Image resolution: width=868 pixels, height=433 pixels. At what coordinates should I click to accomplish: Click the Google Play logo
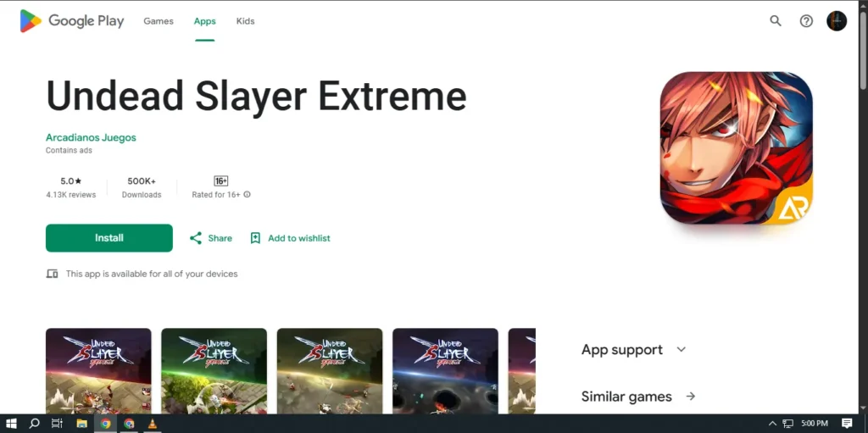(x=72, y=21)
